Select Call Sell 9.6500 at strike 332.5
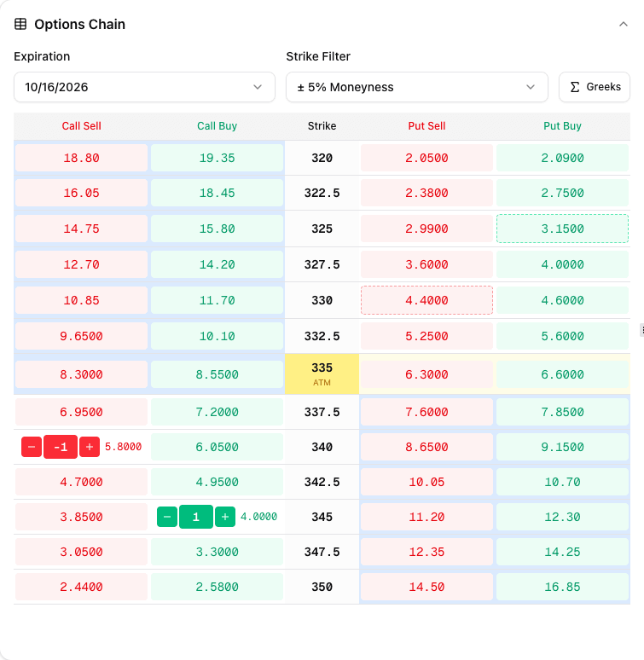The height and width of the screenshot is (660, 644). [82, 336]
